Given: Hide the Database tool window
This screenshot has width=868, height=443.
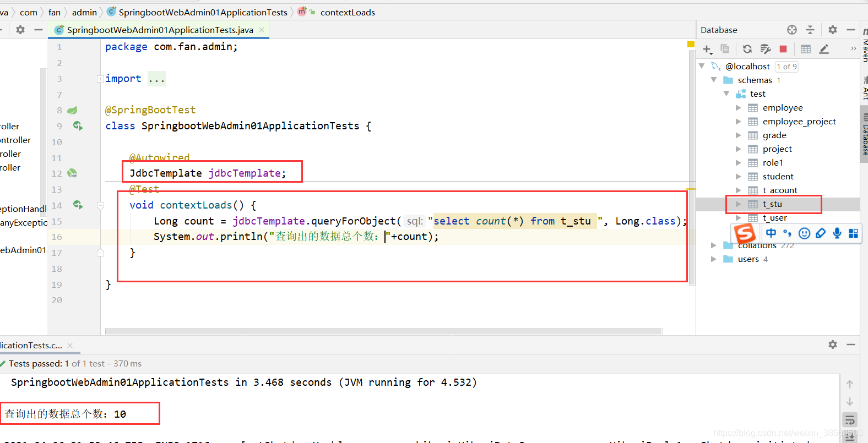Looking at the screenshot, I should 851,30.
